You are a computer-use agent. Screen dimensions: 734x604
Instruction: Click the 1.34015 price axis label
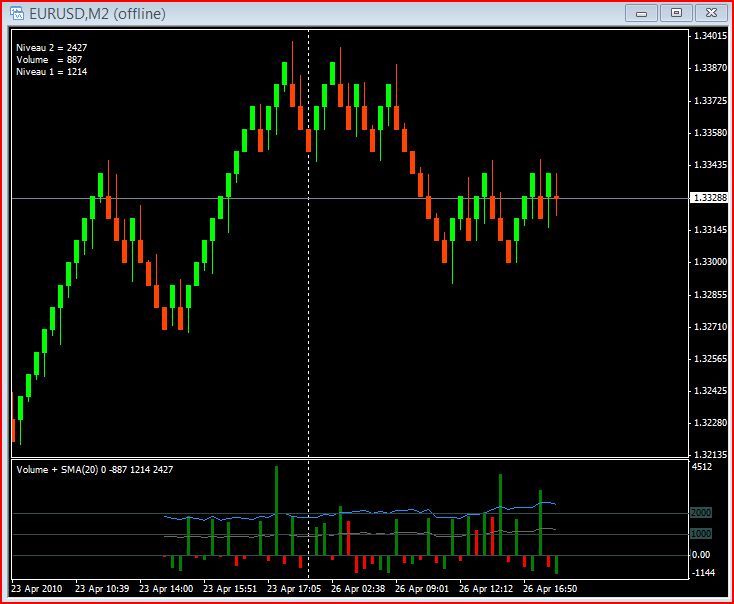point(710,36)
